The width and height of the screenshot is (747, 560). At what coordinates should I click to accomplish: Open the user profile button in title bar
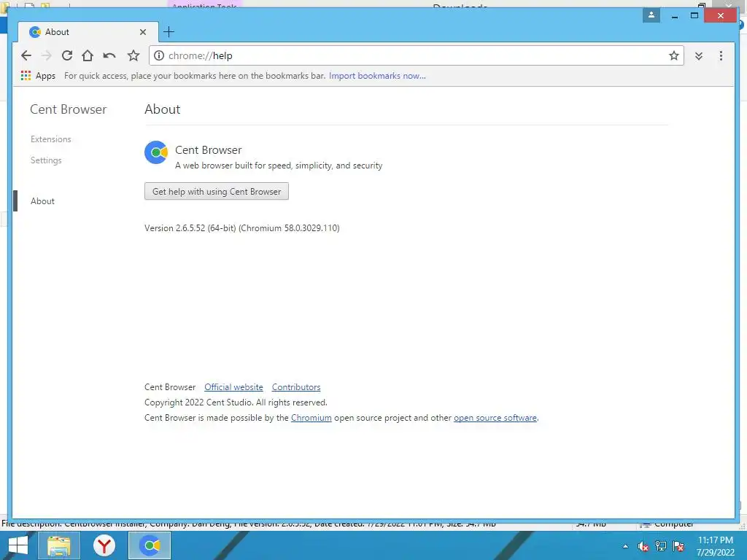click(x=651, y=16)
